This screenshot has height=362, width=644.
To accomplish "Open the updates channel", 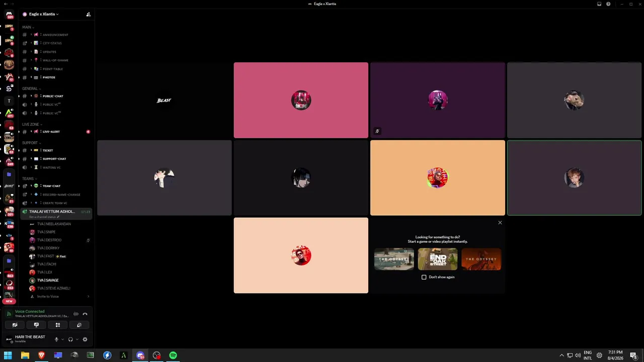I will tap(55, 52).
